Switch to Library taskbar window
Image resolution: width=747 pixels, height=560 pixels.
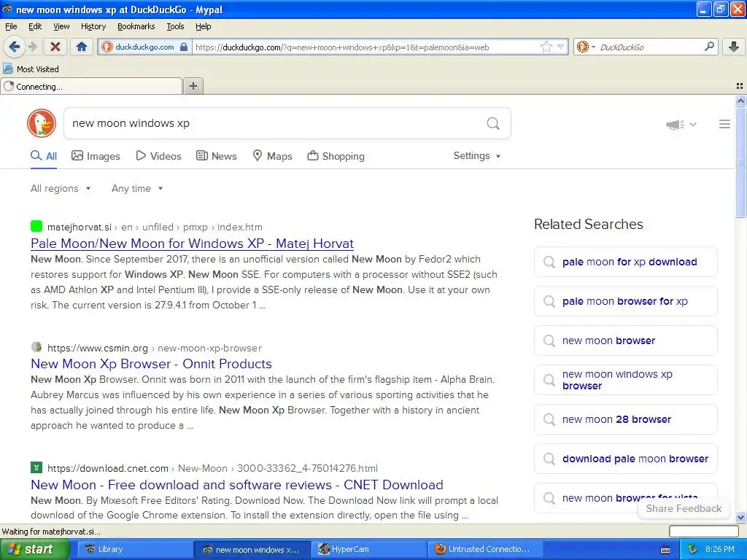click(133, 549)
